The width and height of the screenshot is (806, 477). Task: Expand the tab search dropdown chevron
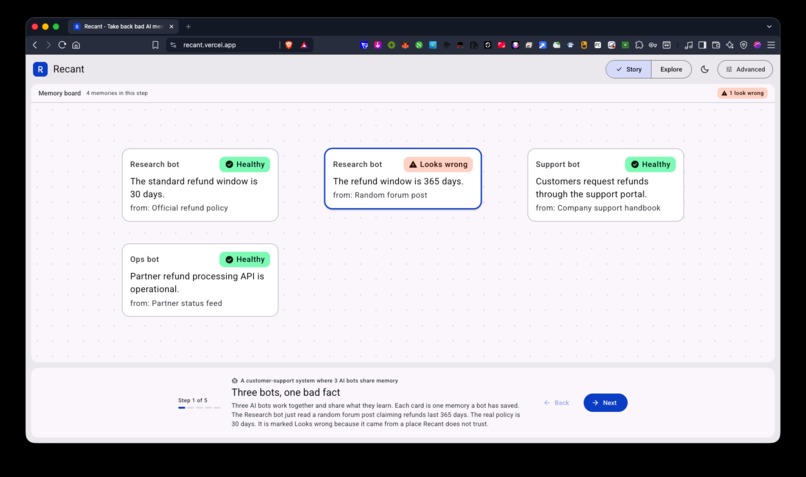click(769, 26)
